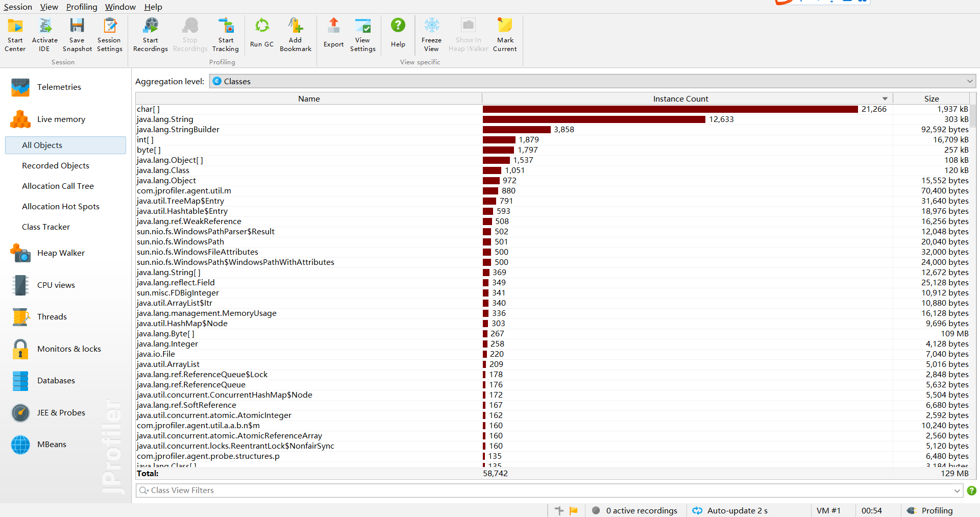
Task: Select the sun.misc.FDBigInteger row
Action: click(x=552, y=293)
